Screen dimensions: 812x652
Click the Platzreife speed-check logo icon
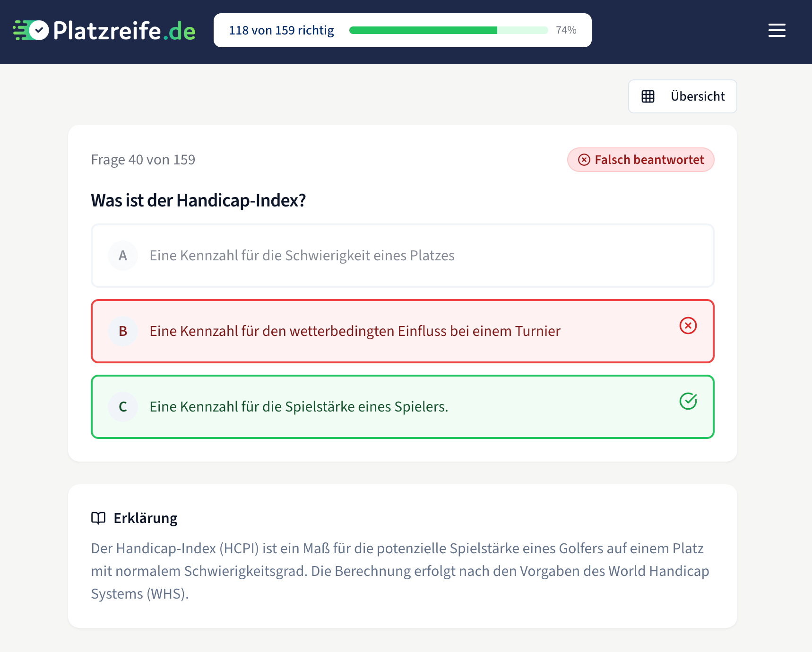click(x=31, y=30)
